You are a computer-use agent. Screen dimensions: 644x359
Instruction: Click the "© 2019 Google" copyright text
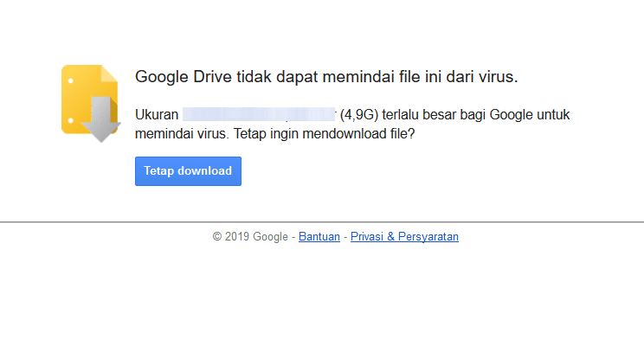pos(250,237)
